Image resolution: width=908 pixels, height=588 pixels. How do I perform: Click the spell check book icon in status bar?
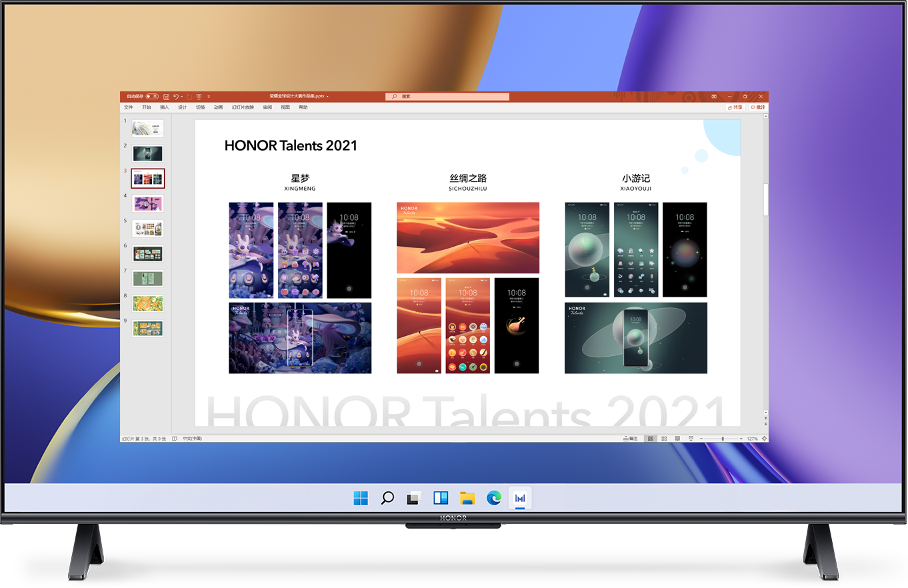pos(175,439)
